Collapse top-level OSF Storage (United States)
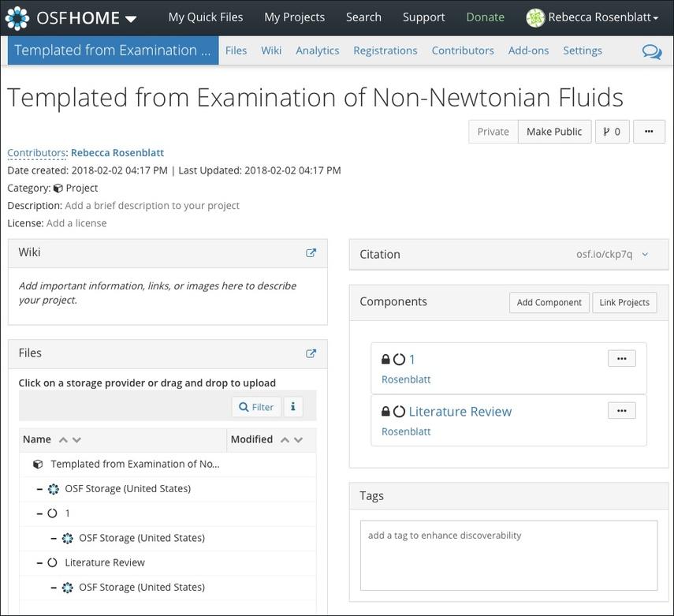This screenshot has width=674, height=616. tap(39, 489)
